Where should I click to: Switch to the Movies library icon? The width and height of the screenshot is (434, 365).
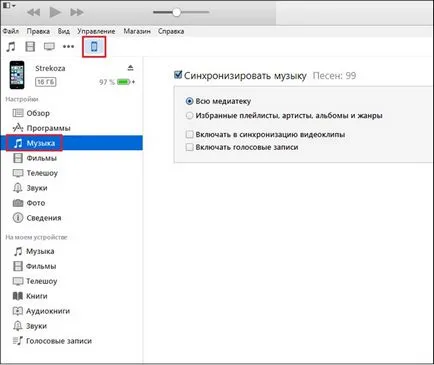point(30,47)
